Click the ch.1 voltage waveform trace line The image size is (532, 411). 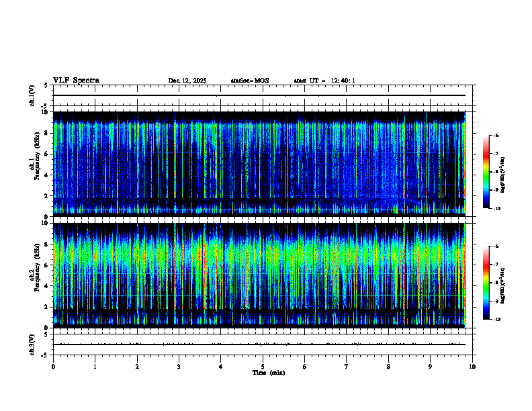259,95
